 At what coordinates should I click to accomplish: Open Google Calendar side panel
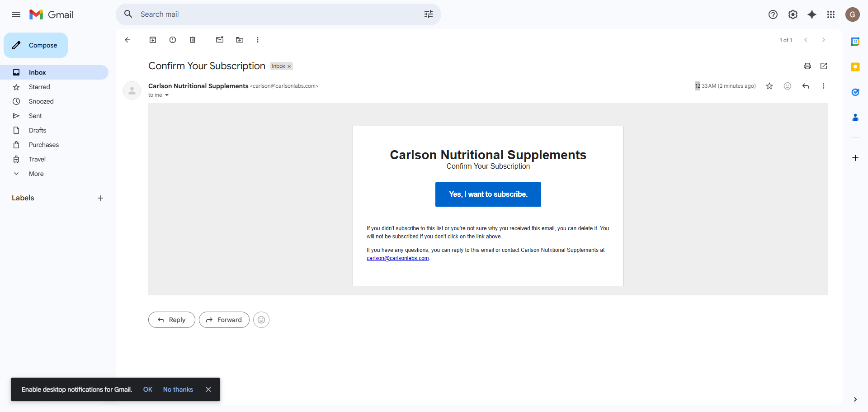tap(855, 42)
